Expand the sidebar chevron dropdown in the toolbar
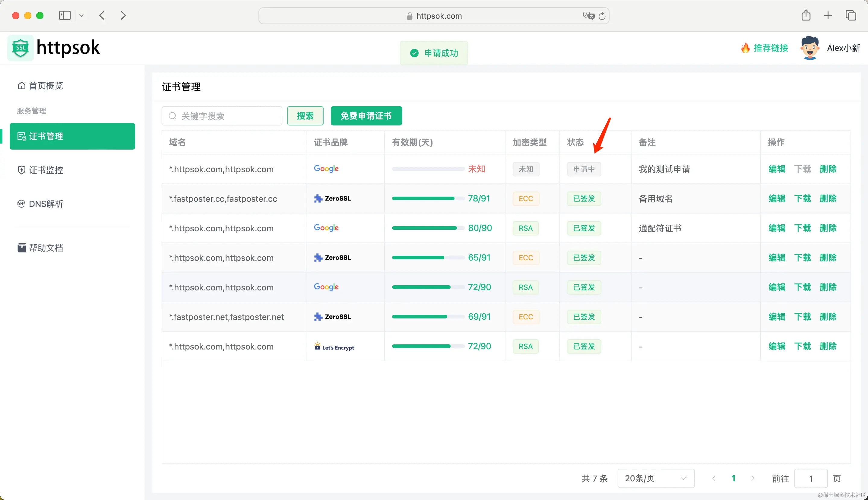The image size is (868, 500). click(x=81, y=15)
